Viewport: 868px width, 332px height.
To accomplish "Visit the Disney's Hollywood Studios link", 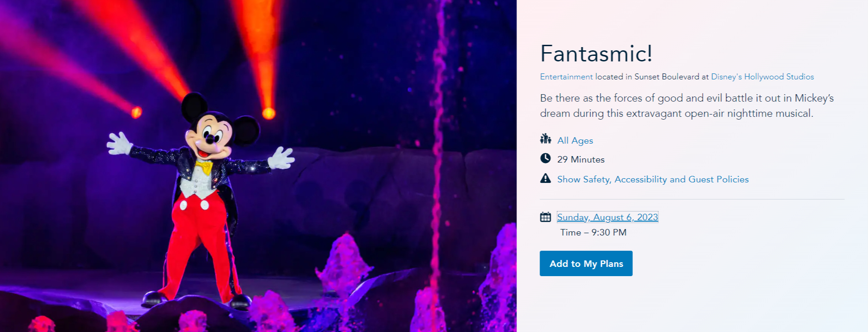I will 762,77.
